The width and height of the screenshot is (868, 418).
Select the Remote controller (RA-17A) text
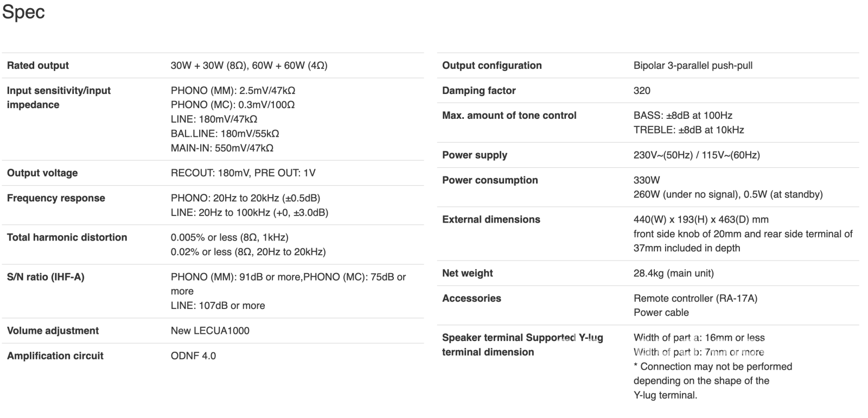(695, 299)
